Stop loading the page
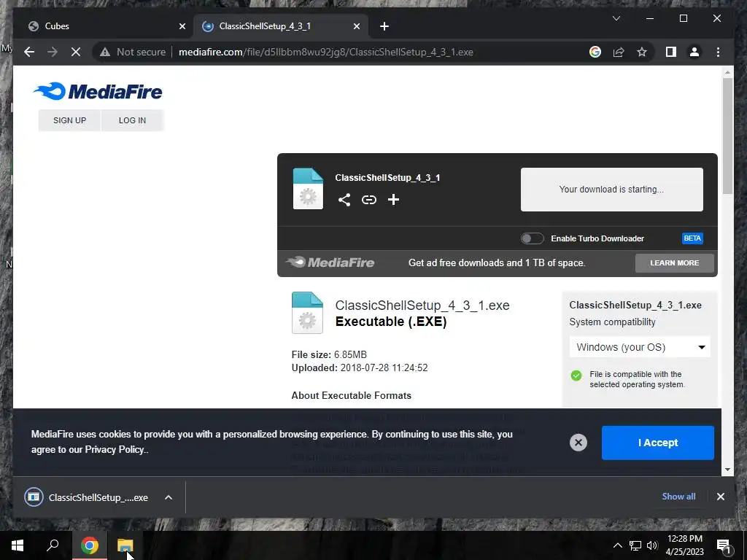The image size is (747, 560). click(76, 52)
